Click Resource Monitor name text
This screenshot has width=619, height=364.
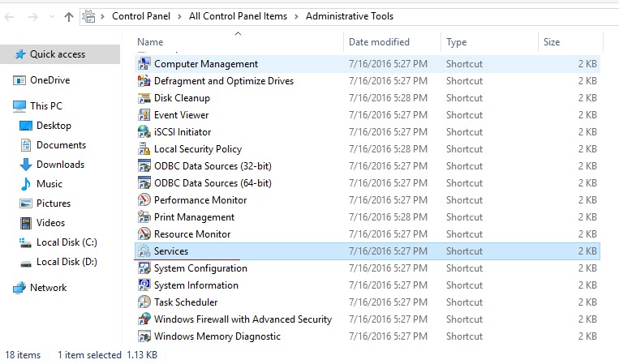[192, 233]
